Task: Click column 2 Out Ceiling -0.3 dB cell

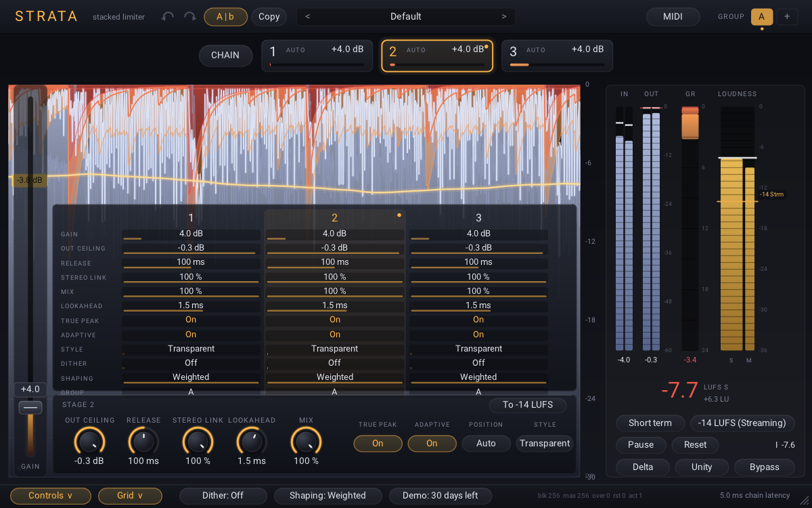Action: coord(335,249)
